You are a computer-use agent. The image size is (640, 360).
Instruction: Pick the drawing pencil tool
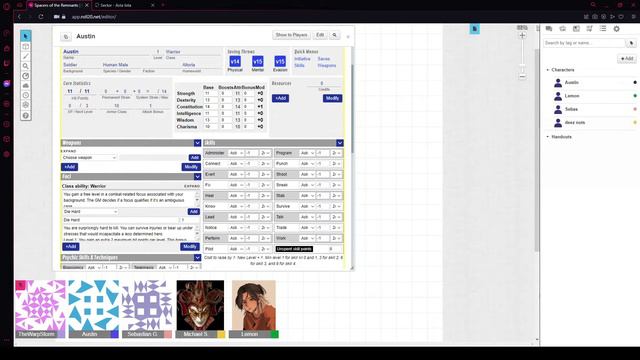point(26,56)
